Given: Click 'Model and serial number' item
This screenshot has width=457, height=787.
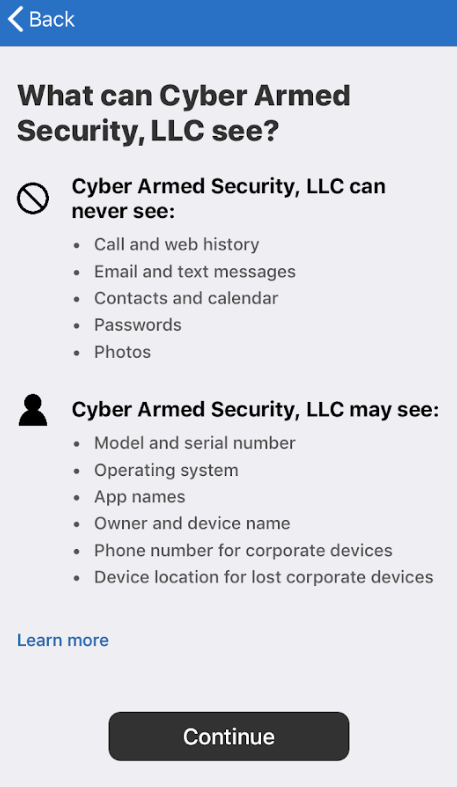Looking at the screenshot, I should point(195,443).
